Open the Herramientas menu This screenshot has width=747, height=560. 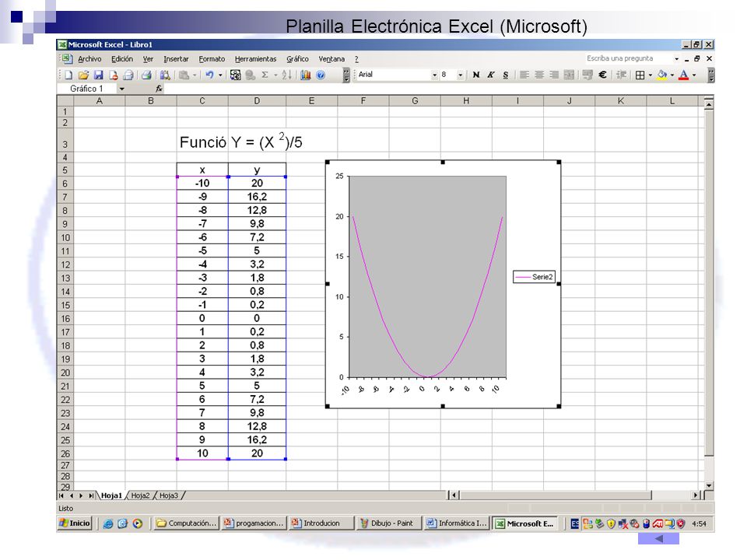(x=255, y=59)
